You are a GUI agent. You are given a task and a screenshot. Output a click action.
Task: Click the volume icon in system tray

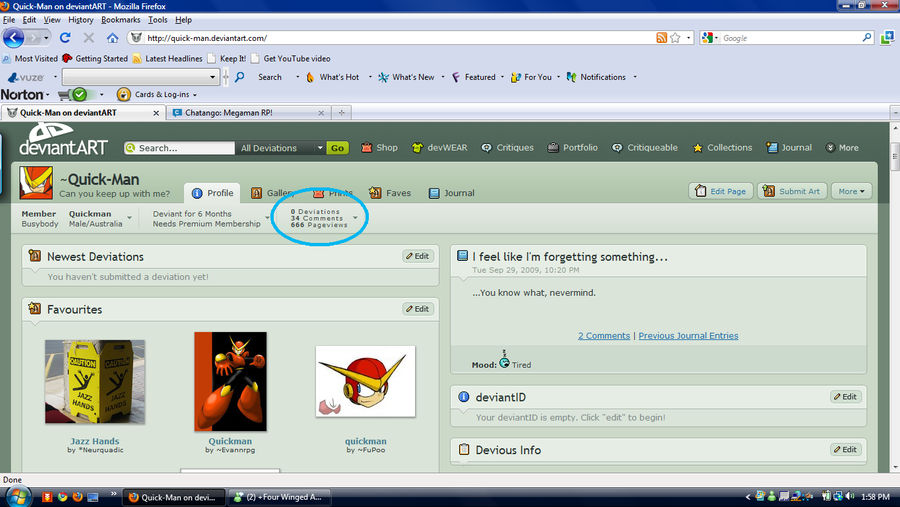click(850, 497)
